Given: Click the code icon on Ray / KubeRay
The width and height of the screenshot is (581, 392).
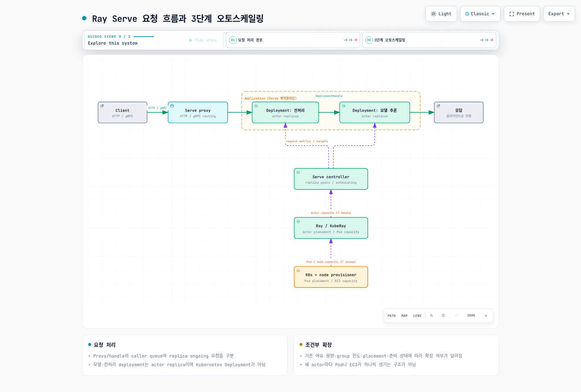Looking at the screenshot, I should [298, 221].
